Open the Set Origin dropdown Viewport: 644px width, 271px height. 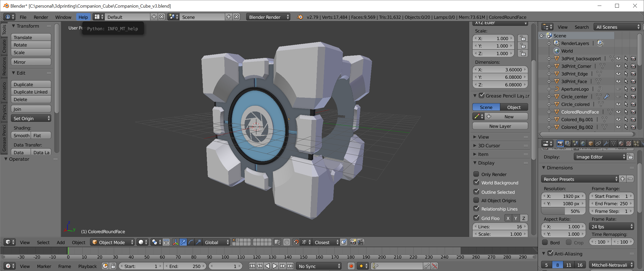coord(31,118)
